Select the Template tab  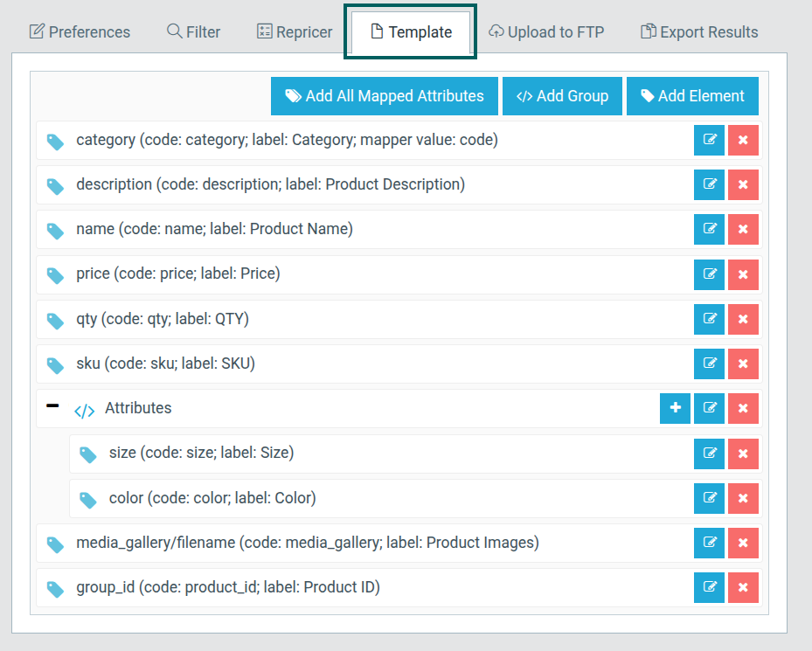[x=411, y=32]
